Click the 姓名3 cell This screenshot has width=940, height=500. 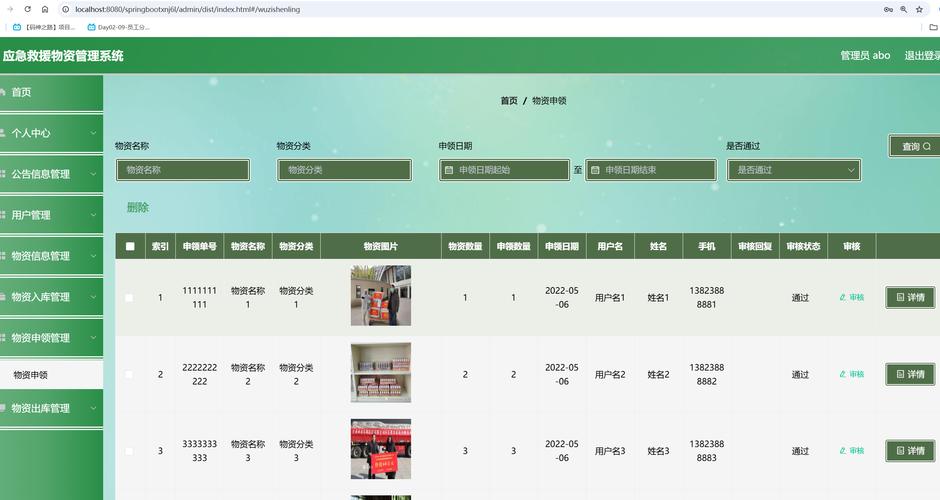tap(658, 451)
